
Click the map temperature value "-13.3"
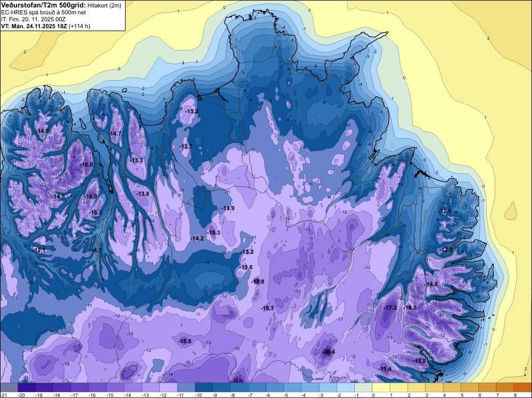click(x=137, y=160)
